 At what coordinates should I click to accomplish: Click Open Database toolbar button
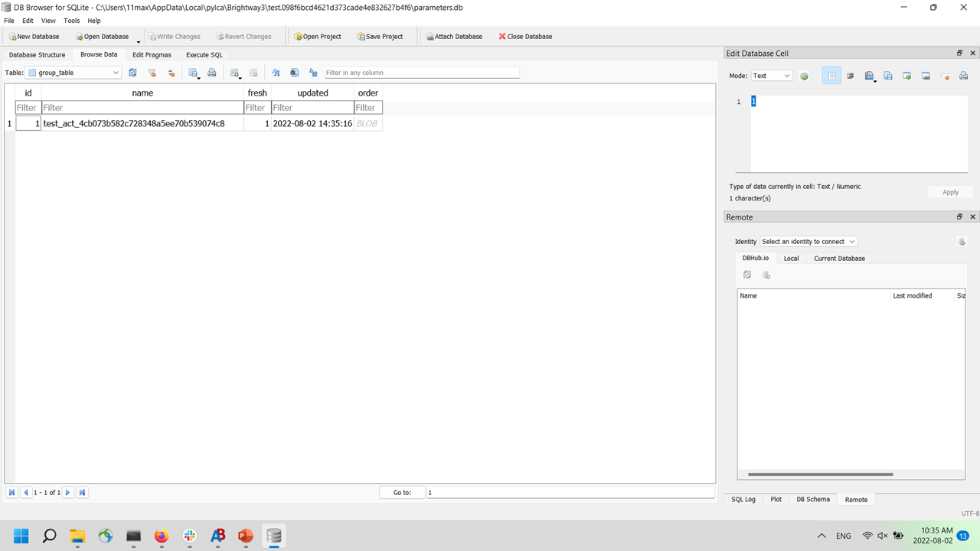[101, 37]
